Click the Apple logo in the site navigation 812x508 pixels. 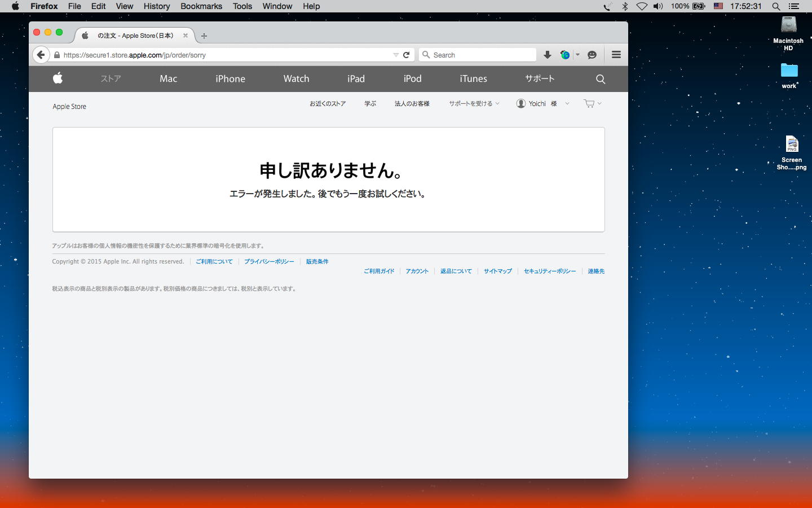click(58, 78)
